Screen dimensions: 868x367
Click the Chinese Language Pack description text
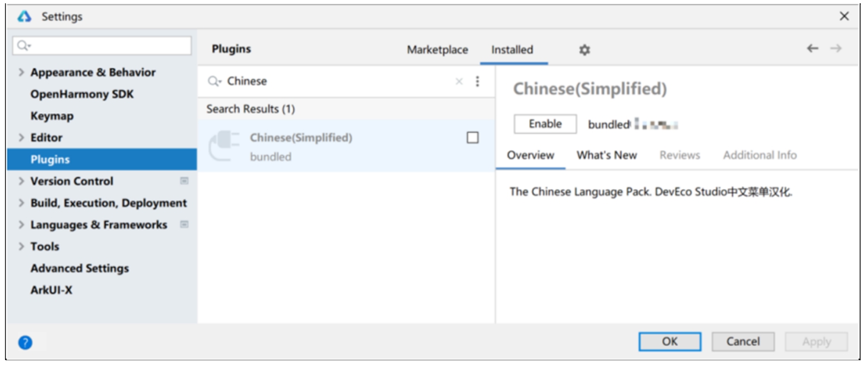(x=651, y=192)
